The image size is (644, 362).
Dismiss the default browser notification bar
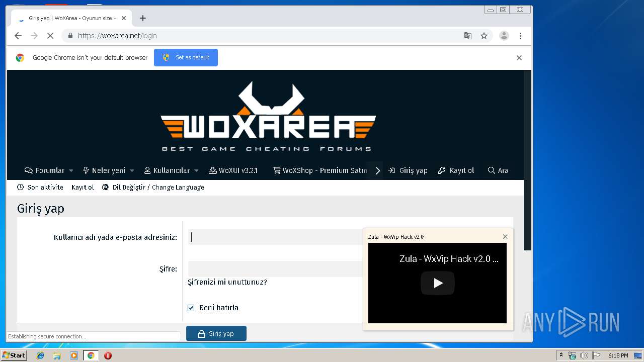pos(519,58)
